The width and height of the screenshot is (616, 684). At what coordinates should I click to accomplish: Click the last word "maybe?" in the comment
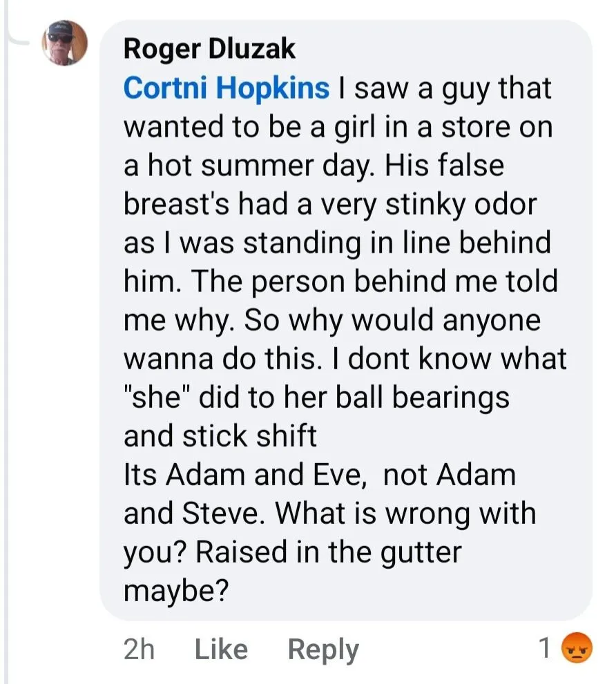point(175,592)
